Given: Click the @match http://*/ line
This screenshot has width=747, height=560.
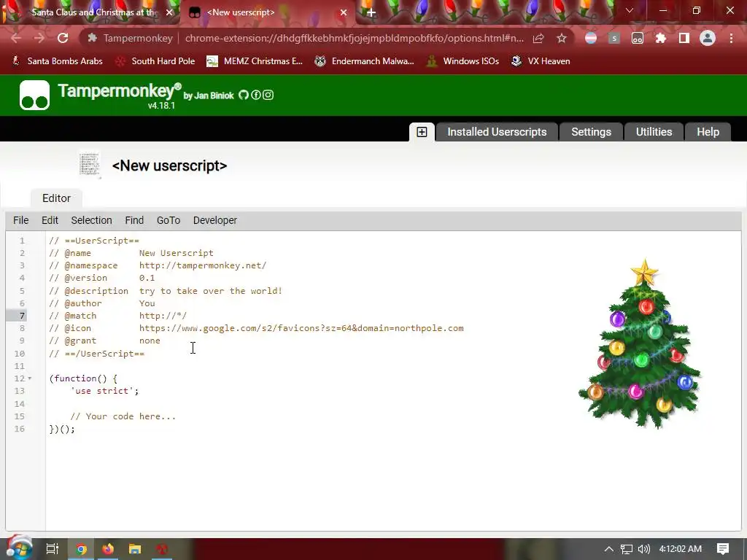Looking at the screenshot, I should (117, 316).
